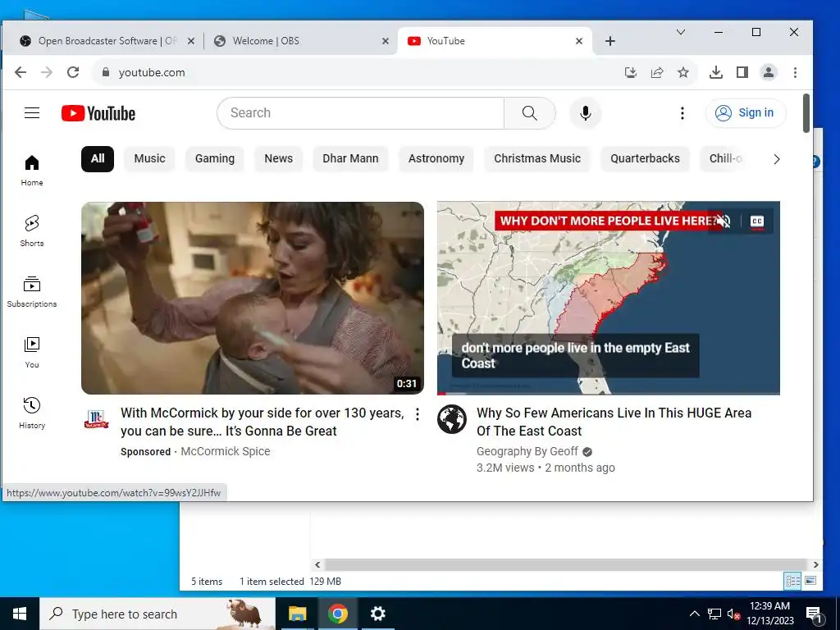This screenshot has width=840, height=630.
Task: Go to Home in sidebar
Action: tap(32, 171)
